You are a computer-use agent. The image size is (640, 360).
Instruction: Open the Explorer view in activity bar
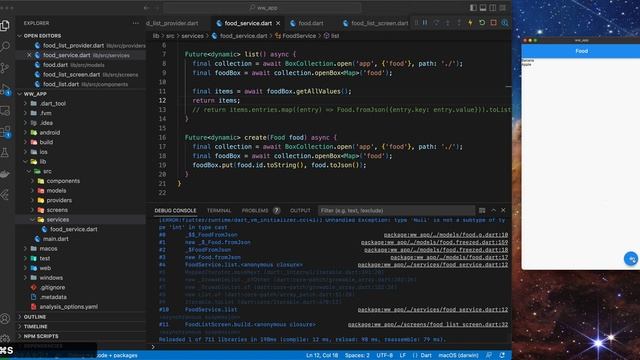(5, 26)
